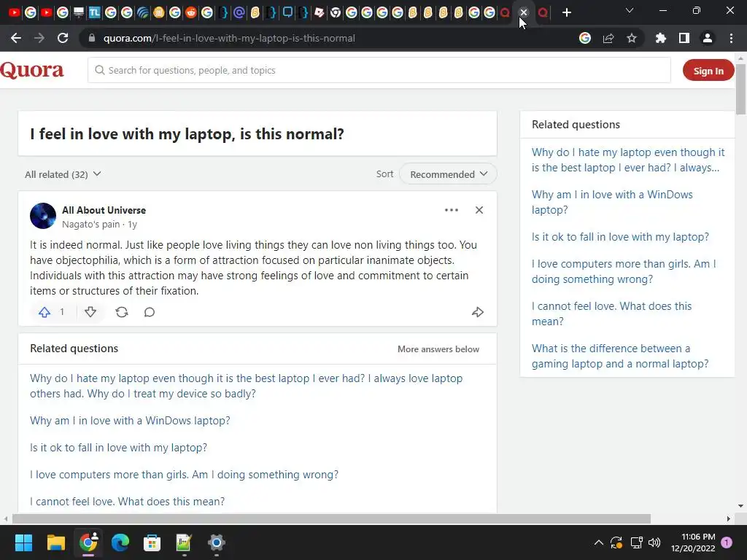Open the Extensions puzzle icon
The width and height of the screenshot is (747, 560).
point(661,38)
